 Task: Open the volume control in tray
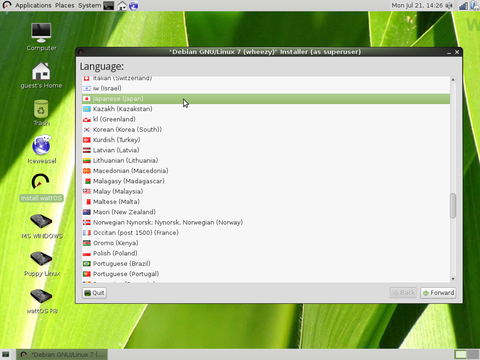(x=449, y=6)
